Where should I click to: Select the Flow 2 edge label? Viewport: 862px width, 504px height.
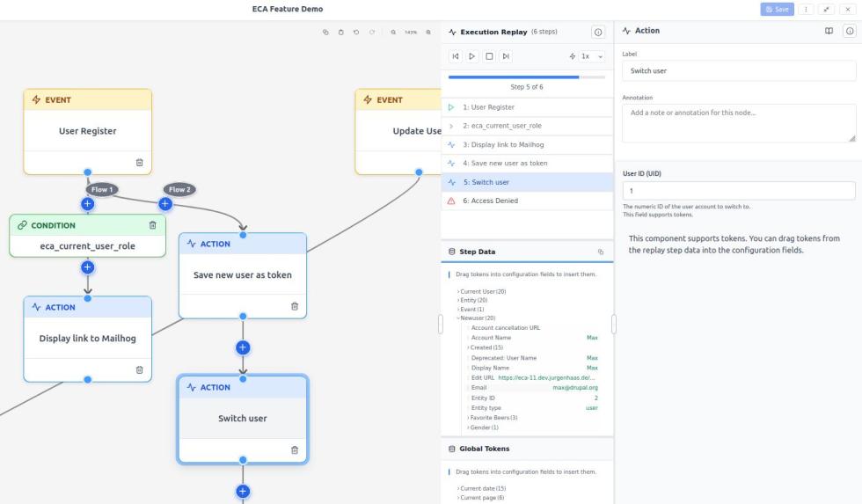pyautogui.click(x=179, y=190)
